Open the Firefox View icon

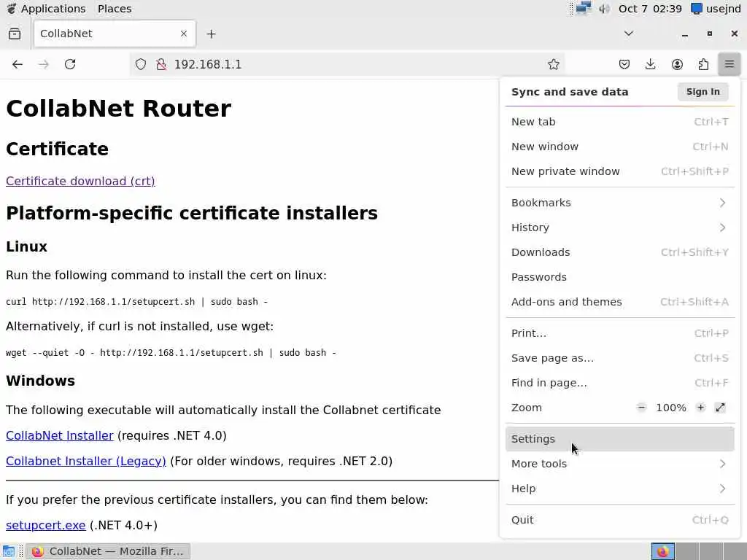click(15, 34)
